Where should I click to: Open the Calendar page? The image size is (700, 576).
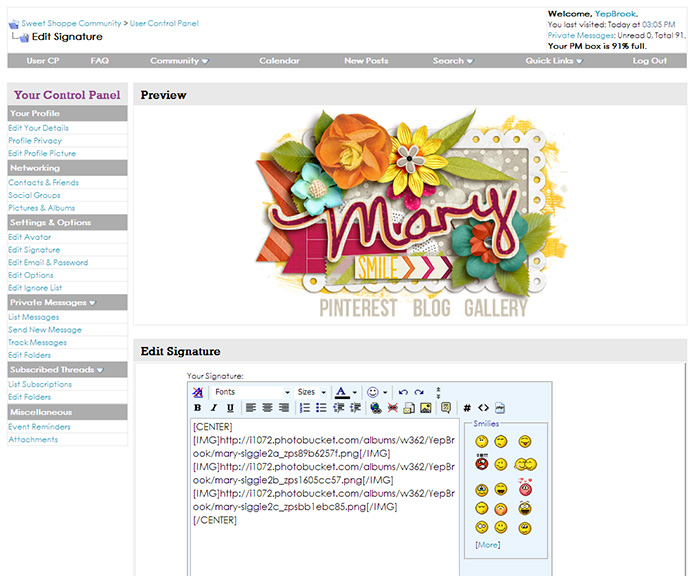click(x=279, y=61)
